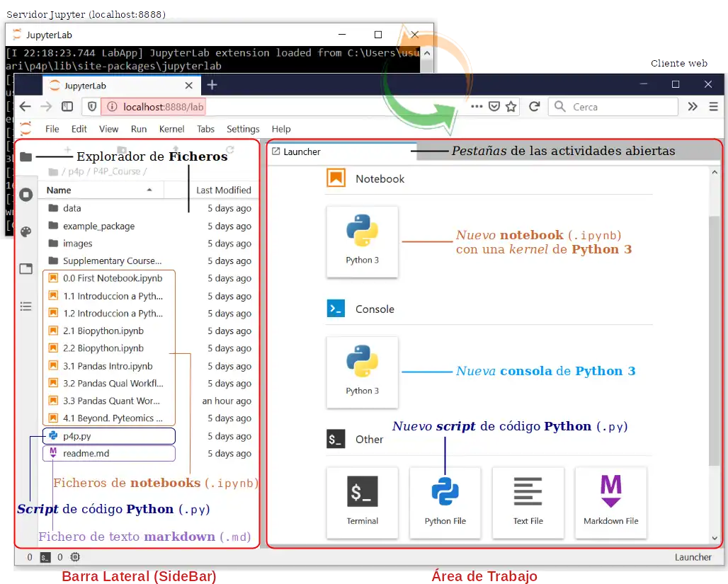This screenshot has height=584, width=728.
Task: Select the data folder
Action: coord(149,208)
